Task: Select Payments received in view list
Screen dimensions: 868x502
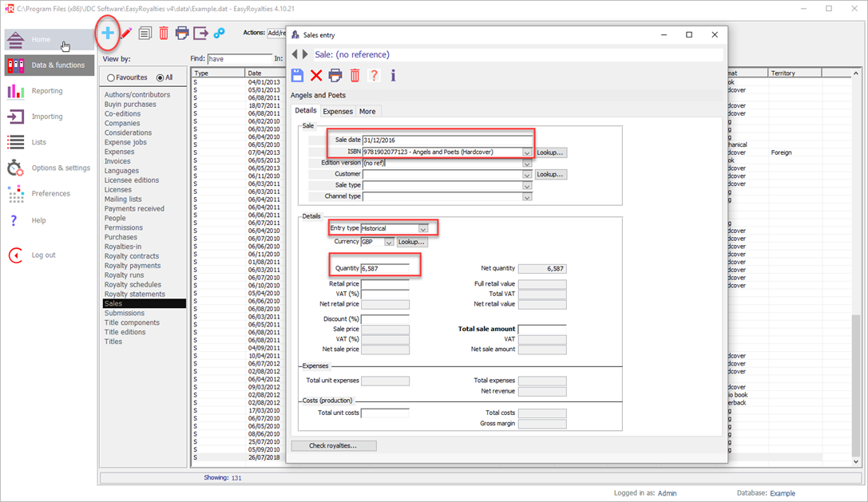Action: pyautogui.click(x=134, y=208)
